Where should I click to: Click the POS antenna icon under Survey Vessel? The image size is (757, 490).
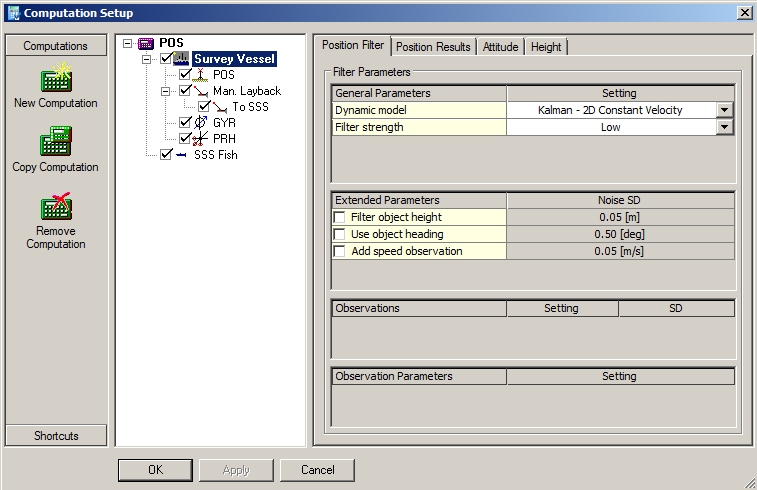click(x=200, y=75)
